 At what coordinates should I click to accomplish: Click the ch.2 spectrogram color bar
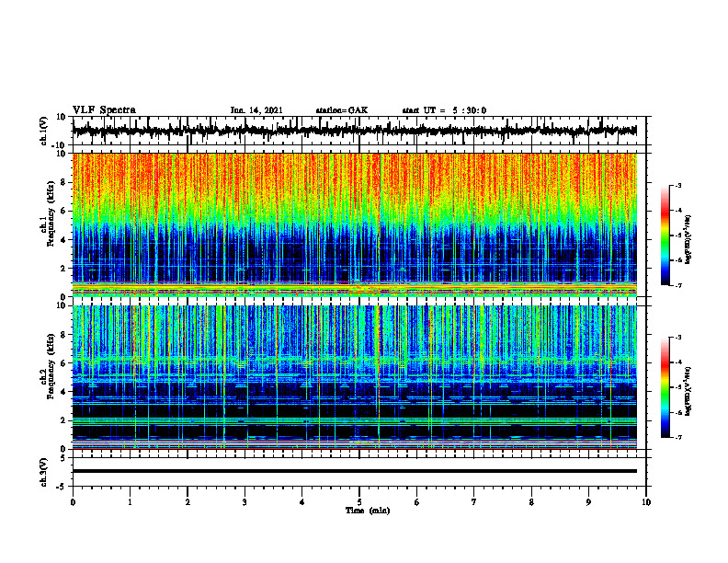tap(665, 387)
